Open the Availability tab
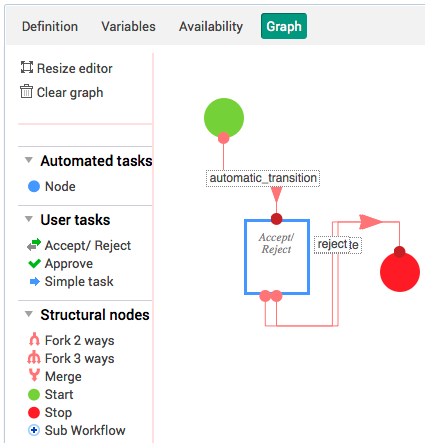425x443 pixels. [211, 26]
